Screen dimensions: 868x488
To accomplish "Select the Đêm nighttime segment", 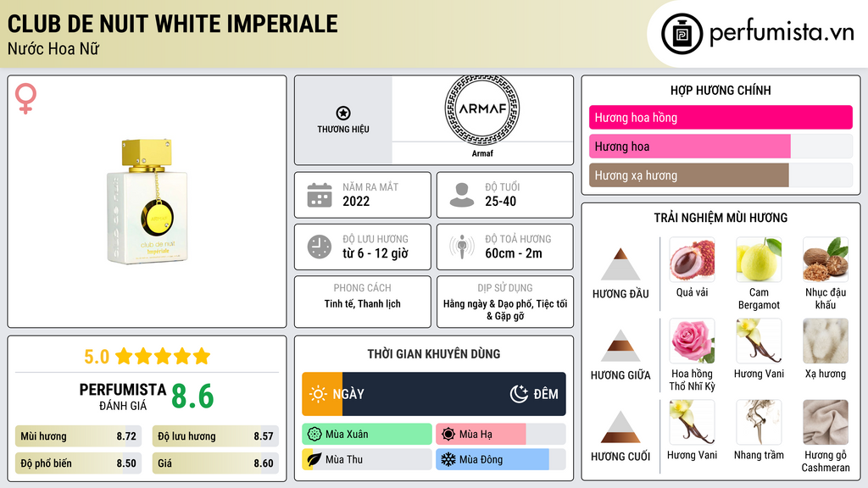I will [454, 394].
